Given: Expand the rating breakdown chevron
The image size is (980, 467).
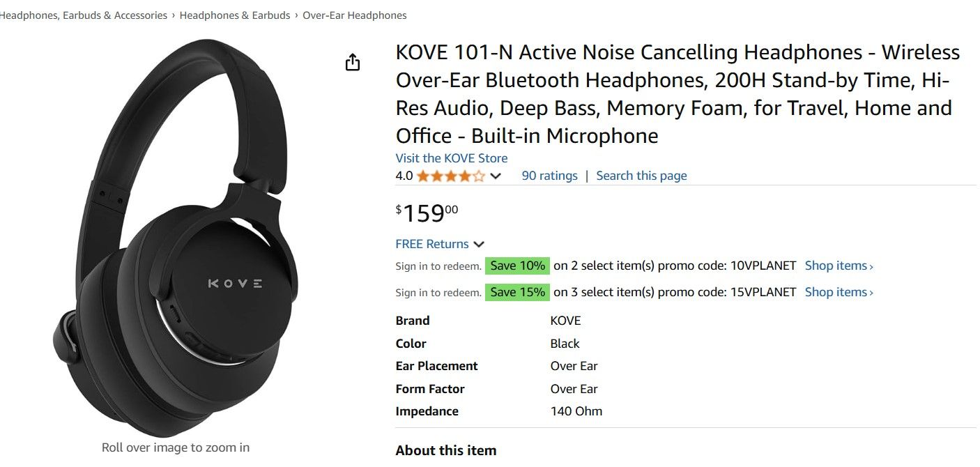Looking at the screenshot, I should click(496, 176).
